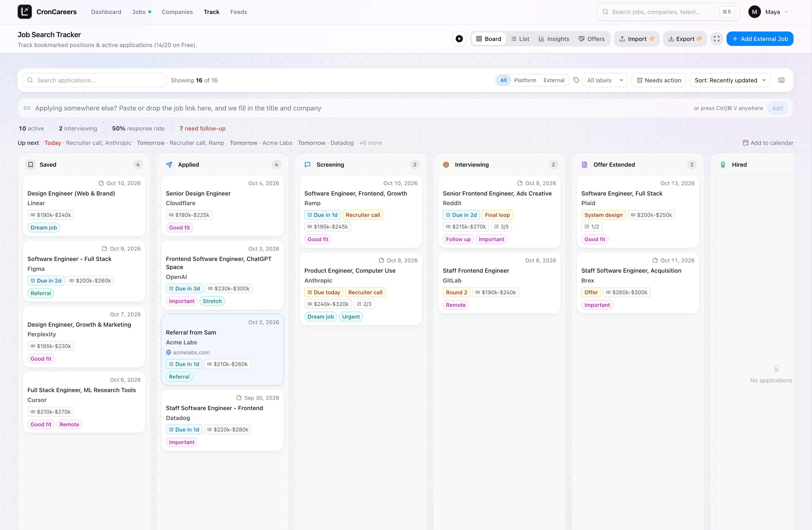The width and height of the screenshot is (812, 530).
Task: Switch to the Insights view tab
Action: pos(554,39)
